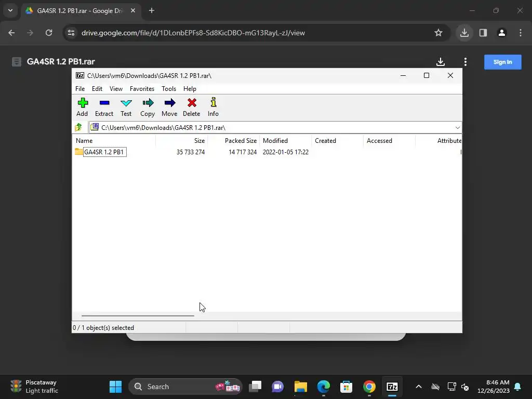Click the taskbar Search box
Screen dimensions: 532x399
pos(185,387)
